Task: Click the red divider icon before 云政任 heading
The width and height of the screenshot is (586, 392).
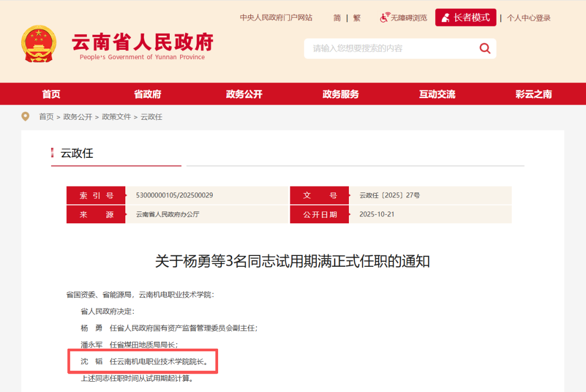Action: coord(53,153)
